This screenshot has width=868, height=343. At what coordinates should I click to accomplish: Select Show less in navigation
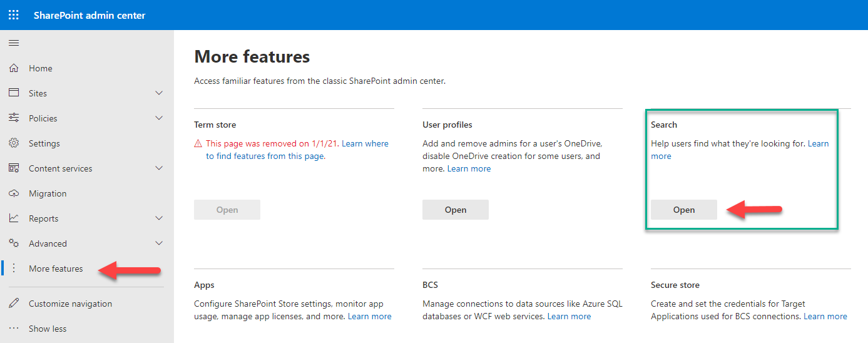point(48,329)
